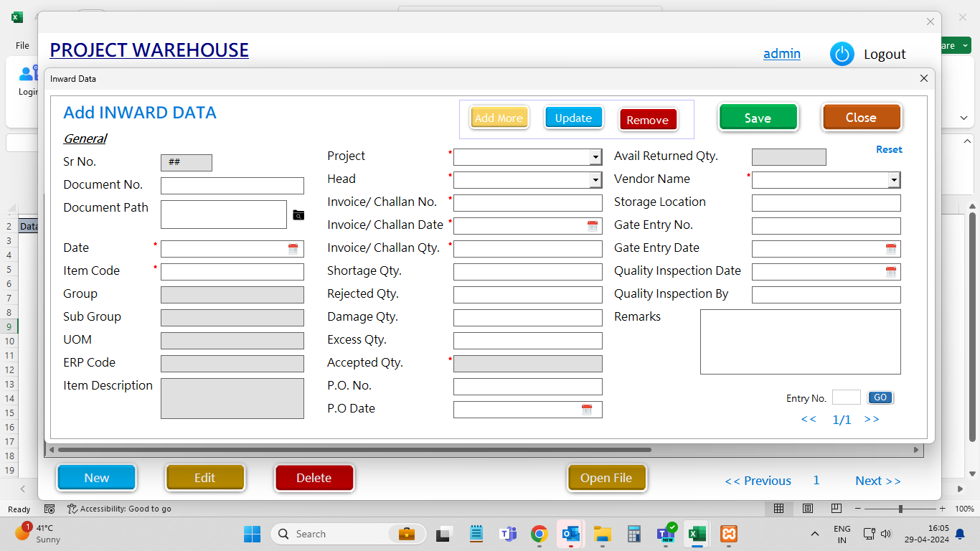Screen dimensions: 980x551
Task: Click the GO button beside Entry No.
Action: 880,397
